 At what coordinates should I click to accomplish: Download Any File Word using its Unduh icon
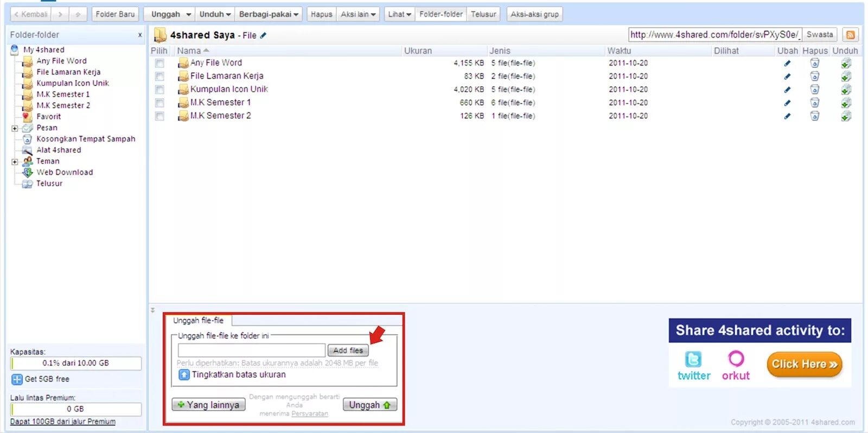click(846, 63)
